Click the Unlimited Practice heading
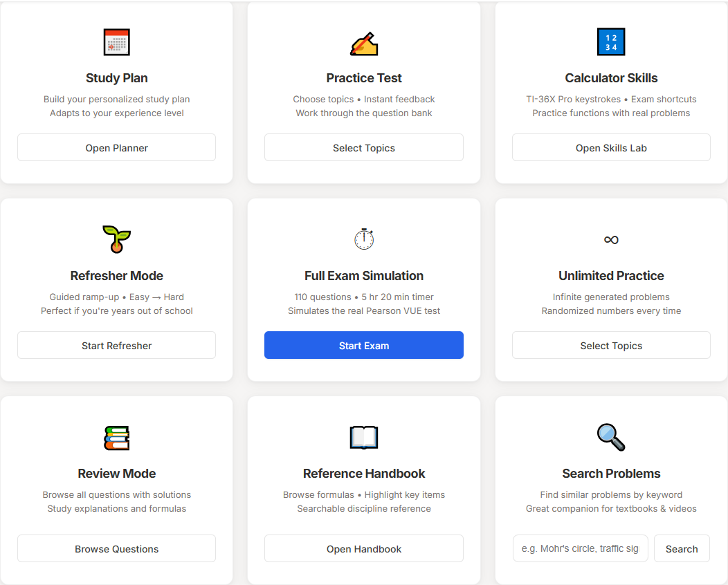728x585 pixels. (x=611, y=276)
